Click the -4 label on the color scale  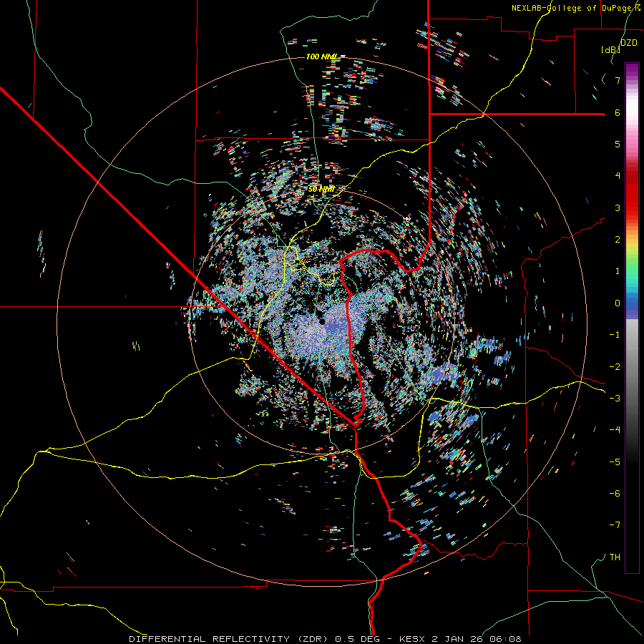click(615, 430)
